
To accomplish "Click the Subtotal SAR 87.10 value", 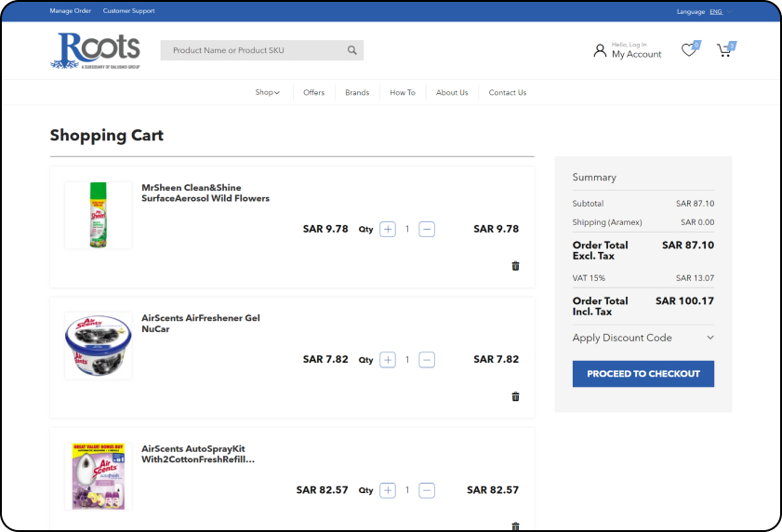I will pos(695,203).
